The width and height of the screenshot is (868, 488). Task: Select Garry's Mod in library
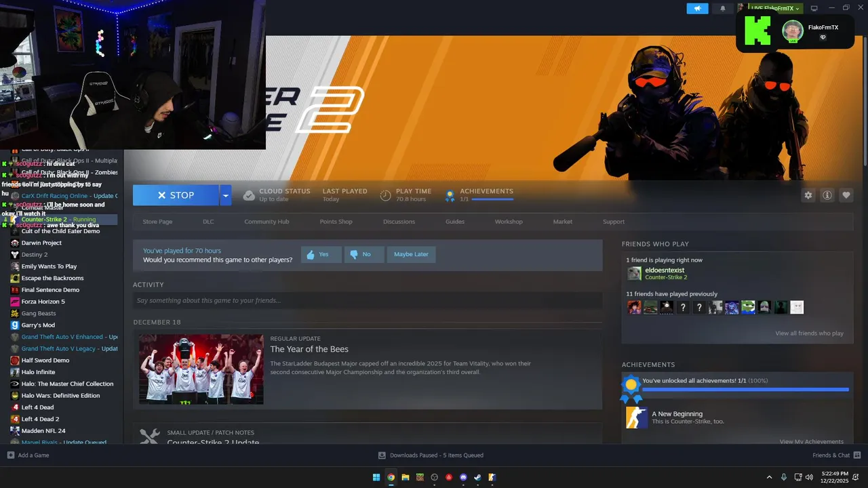tap(38, 325)
